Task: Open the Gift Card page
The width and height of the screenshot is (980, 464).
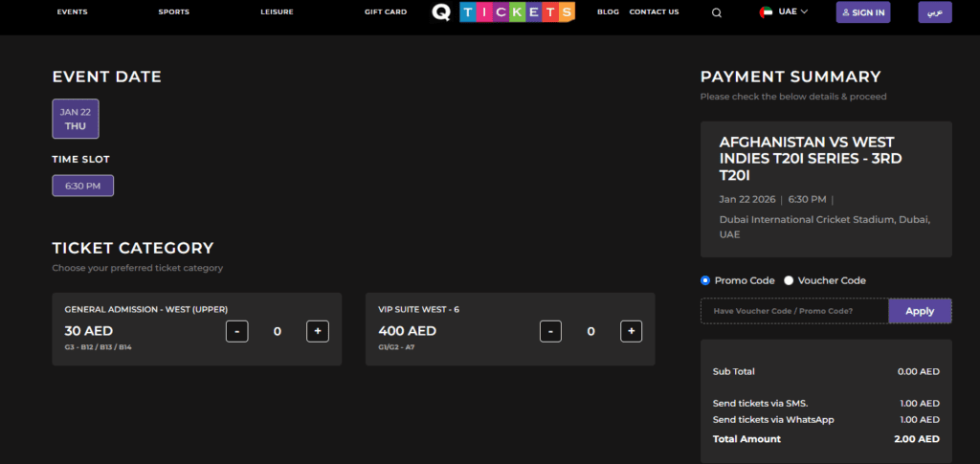Action: 386,11
